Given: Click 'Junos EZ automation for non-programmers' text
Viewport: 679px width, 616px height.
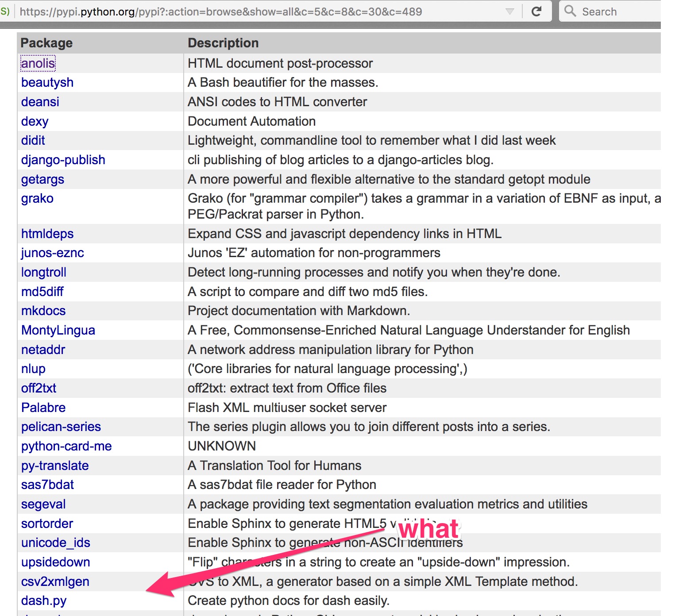Looking at the screenshot, I should pos(314,253).
